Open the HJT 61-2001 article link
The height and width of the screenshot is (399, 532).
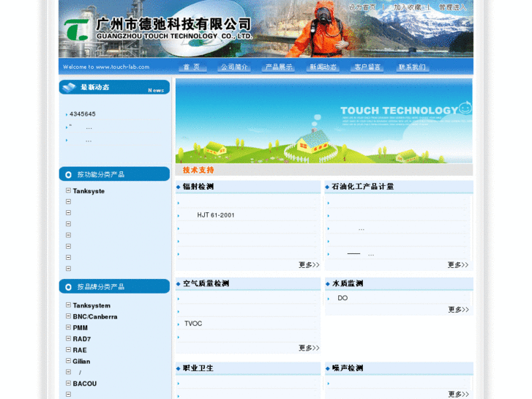point(216,215)
